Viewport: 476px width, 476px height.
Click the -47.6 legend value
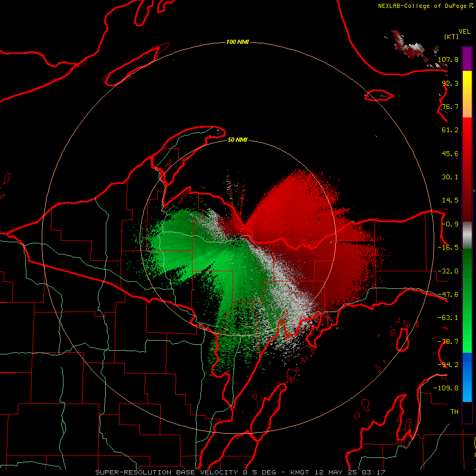click(448, 295)
